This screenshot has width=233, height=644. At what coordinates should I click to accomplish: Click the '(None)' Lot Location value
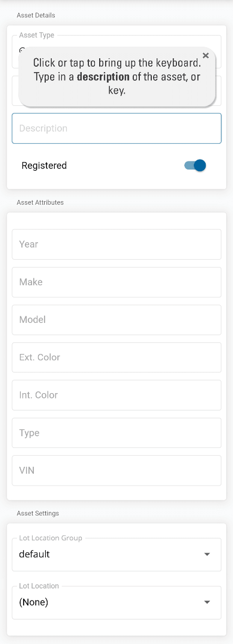pos(34,602)
